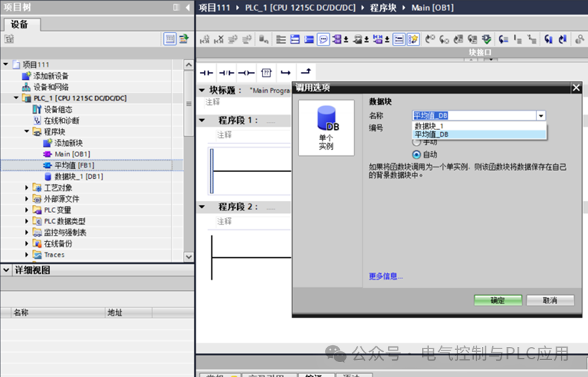The image size is (588, 377).
Task: Click project tree scrollbar up arrow
Action: pos(188,65)
